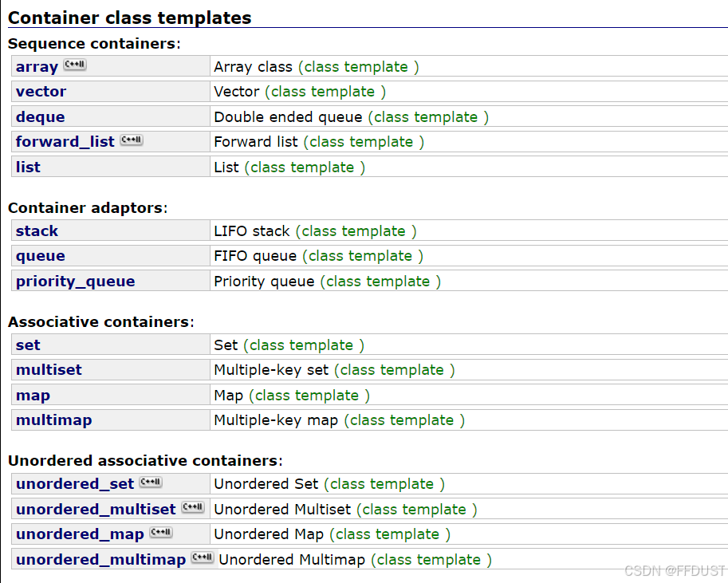Open the unordered_map link text

coord(80,534)
